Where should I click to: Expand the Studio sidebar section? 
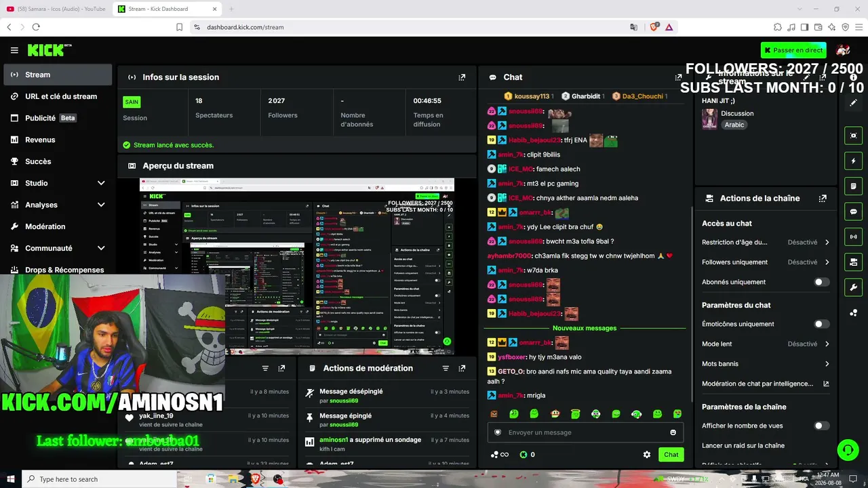pos(101,183)
